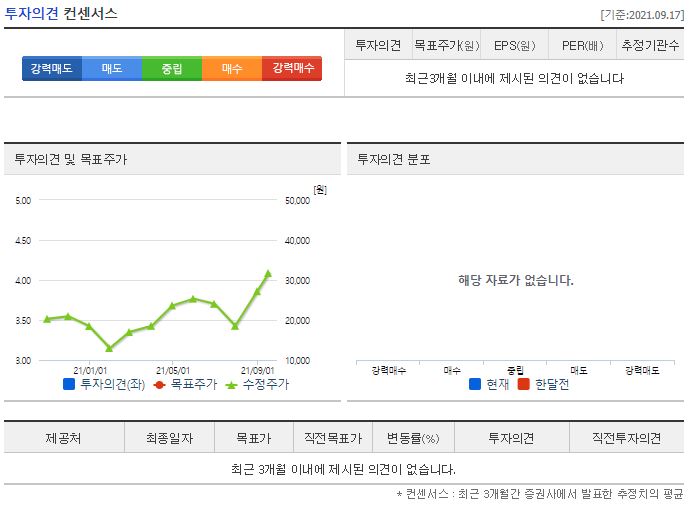Click the 제공처 column header
Viewport: 690px width, 510px height.
63,438
